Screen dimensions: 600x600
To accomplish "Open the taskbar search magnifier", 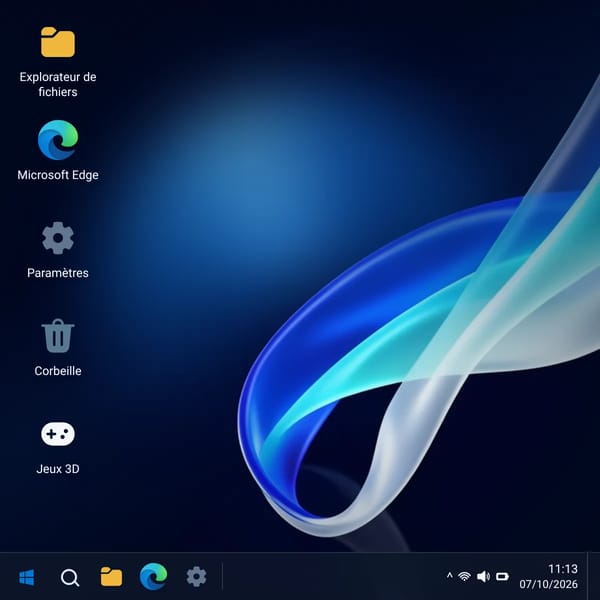I will (70, 577).
